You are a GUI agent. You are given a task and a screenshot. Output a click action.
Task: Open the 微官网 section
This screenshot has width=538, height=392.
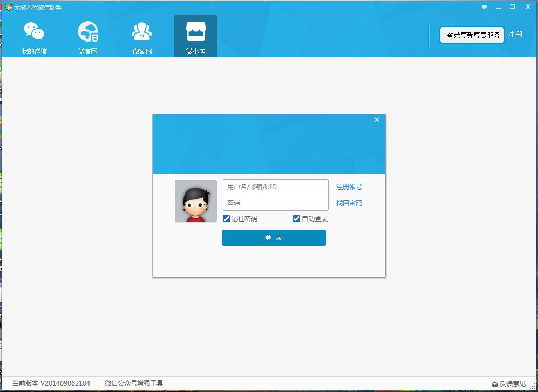[x=88, y=37]
